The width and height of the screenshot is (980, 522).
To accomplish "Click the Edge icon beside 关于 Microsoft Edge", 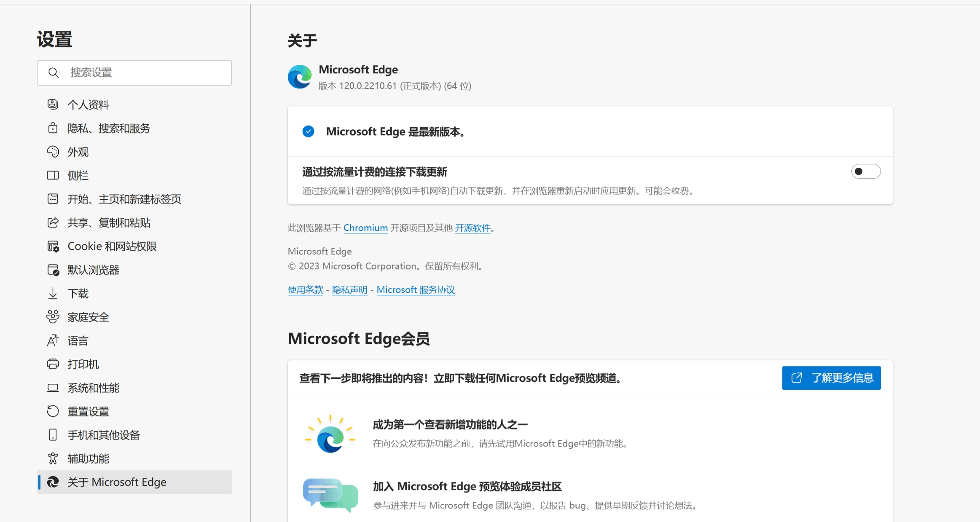I will pos(53,482).
